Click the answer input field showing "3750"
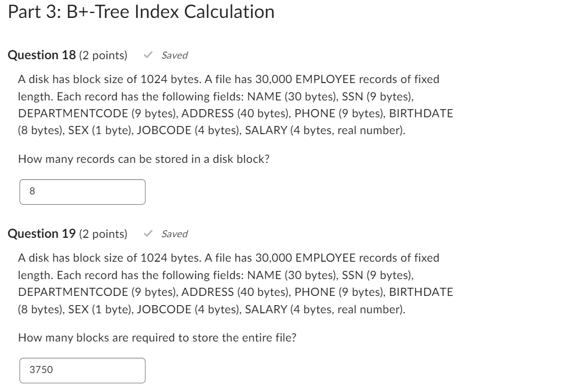The image size is (570, 392). (x=82, y=370)
